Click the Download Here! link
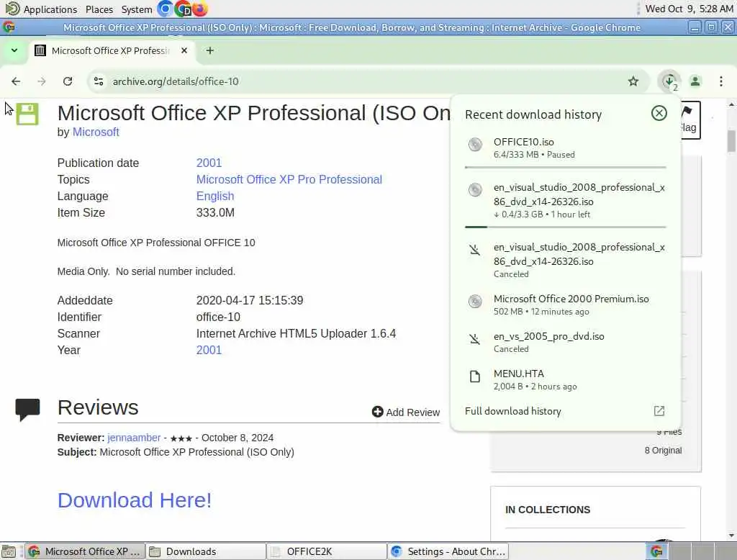737x560 pixels. pos(135,500)
